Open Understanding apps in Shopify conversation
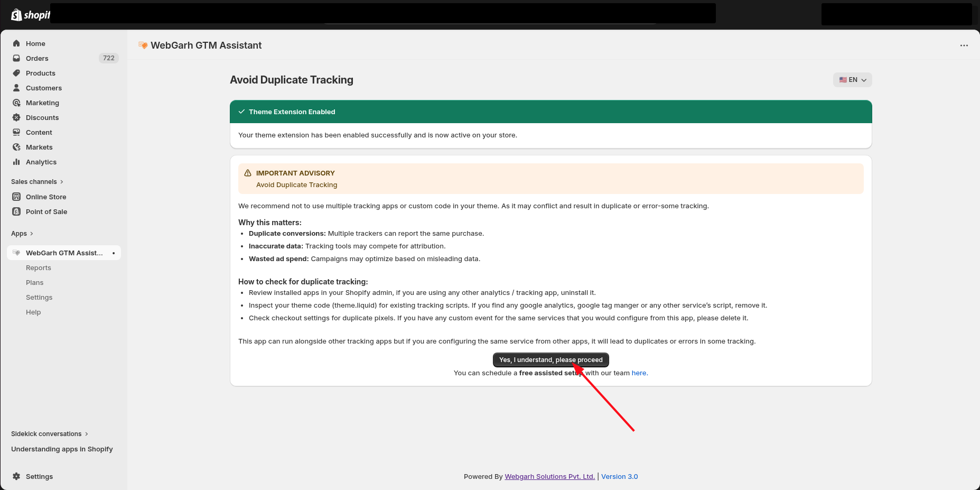This screenshot has height=490, width=980. click(x=62, y=449)
